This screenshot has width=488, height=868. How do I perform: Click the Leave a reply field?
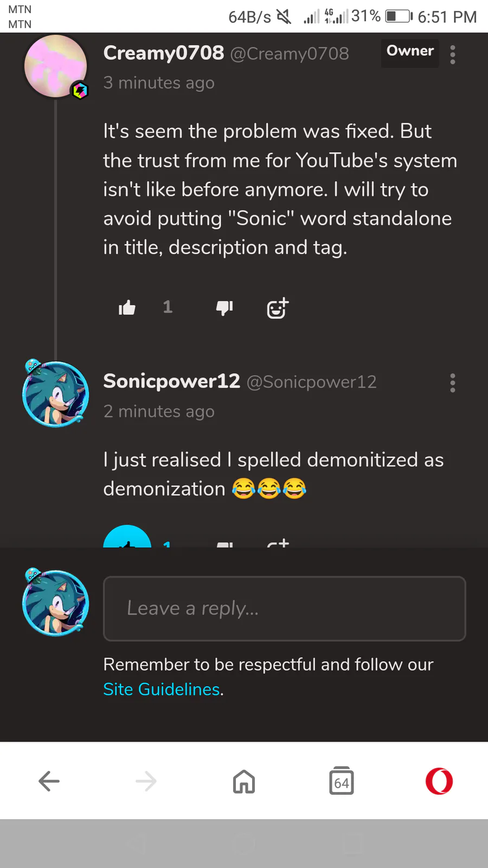tap(284, 608)
